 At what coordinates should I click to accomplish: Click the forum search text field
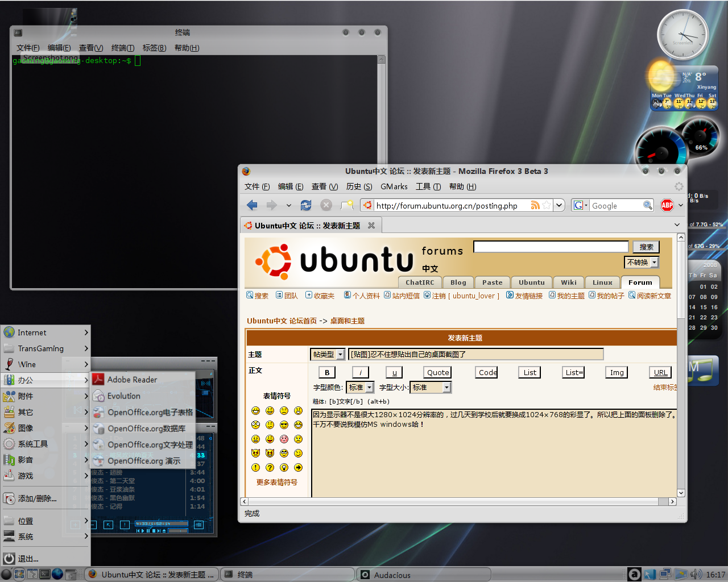tap(551, 247)
